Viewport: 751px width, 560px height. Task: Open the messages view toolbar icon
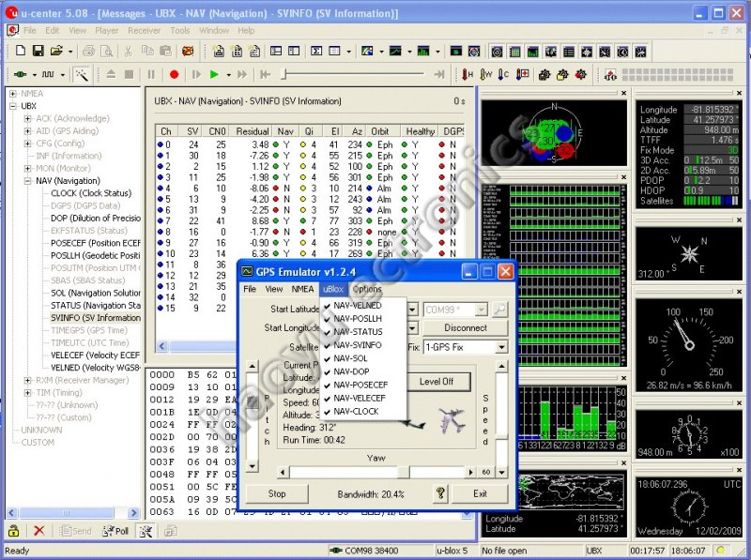(x=276, y=51)
